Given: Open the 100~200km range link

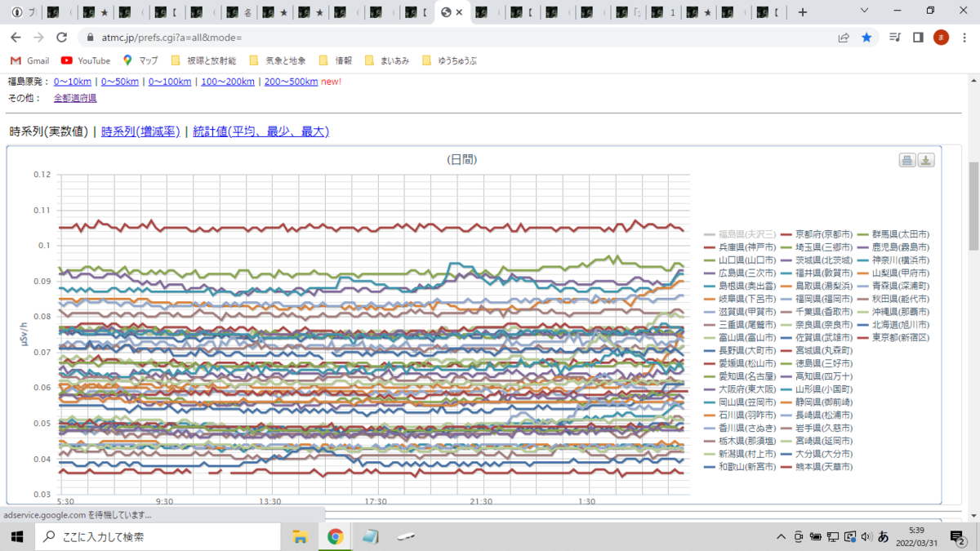Looking at the screenshot, I should pyautogui.click(x=227, y=82).
